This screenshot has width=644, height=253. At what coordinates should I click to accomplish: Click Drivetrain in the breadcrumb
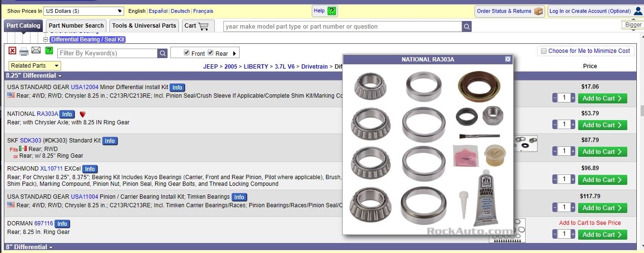click(x=315, y=67)
